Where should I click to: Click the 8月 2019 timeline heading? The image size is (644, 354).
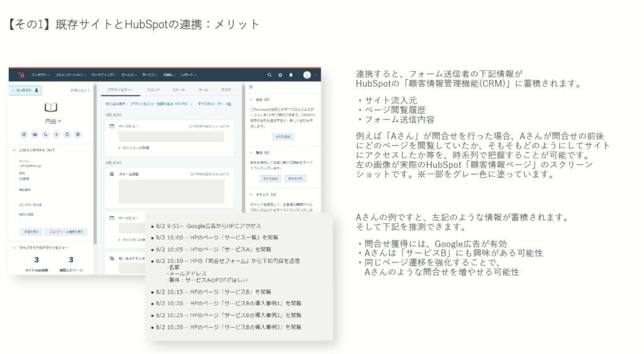click(114, 163)
